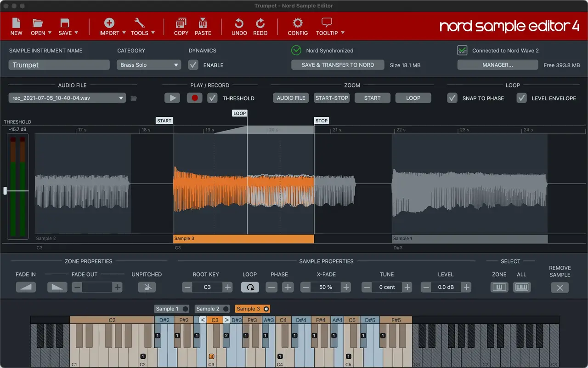This screenshot has height=368, width=588.
Task: Expand the audio file selection dropdown
Action: point(67,98)
